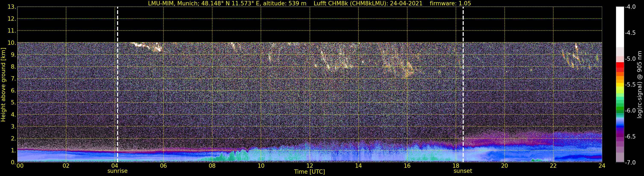Click the "13." height axis tick label
Screen dimensions: 644x176
[12, 7]
